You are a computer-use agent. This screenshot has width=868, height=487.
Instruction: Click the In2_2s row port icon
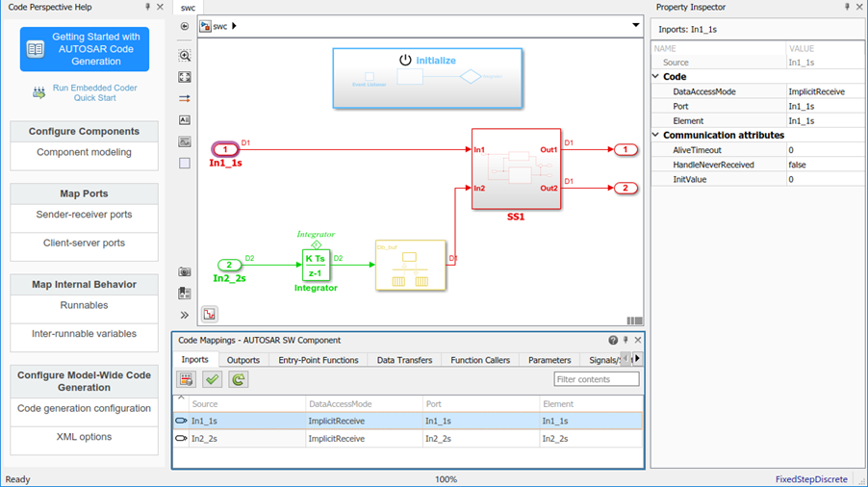(181, 438)
